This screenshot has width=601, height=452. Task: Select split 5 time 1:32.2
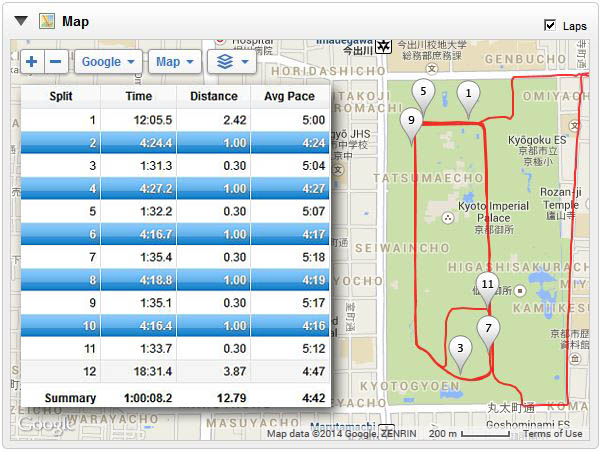point(156,211)
